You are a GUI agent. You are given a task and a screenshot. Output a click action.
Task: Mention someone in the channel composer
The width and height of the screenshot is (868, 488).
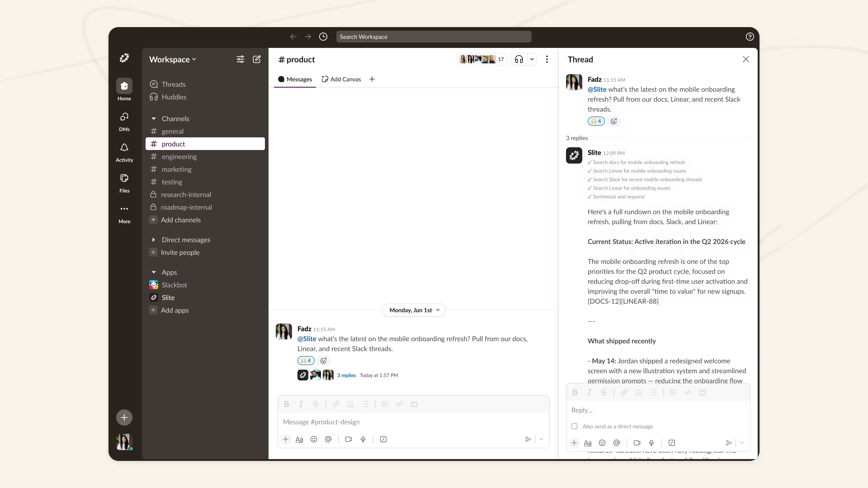[x=328, y=439]
